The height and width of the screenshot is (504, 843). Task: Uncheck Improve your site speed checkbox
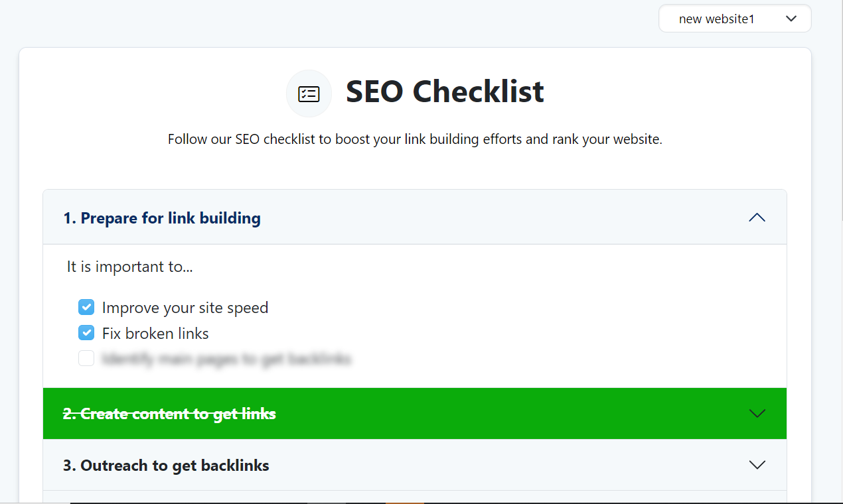[x=86, y=307]
